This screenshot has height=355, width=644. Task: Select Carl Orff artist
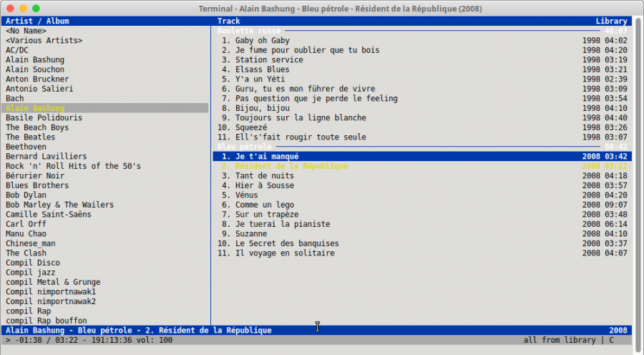tap(26, 224)
